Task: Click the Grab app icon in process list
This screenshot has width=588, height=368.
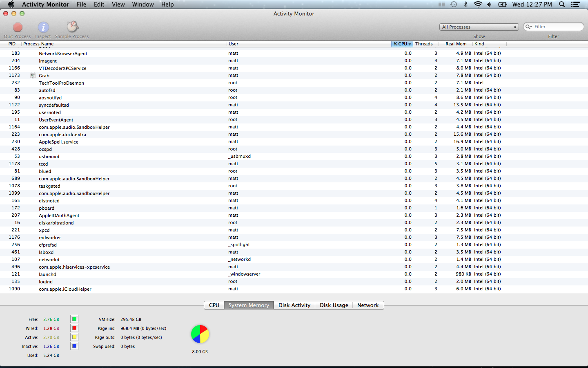Action: click(33, 76)
